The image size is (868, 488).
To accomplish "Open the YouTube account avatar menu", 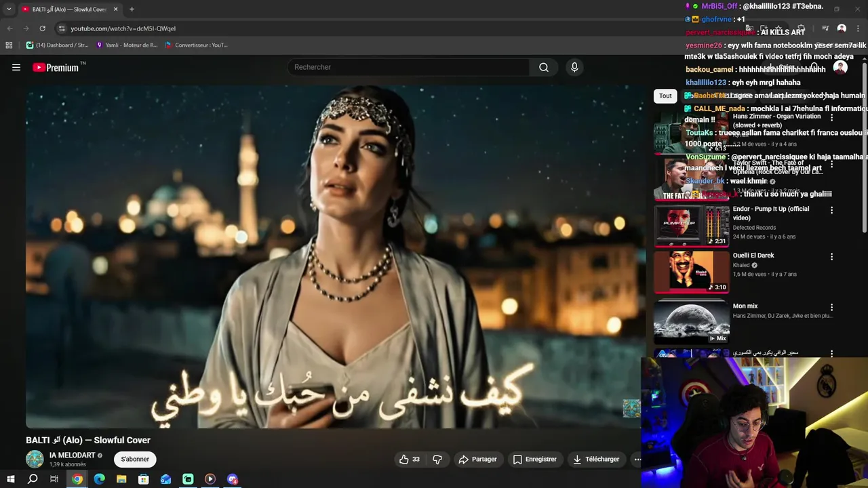I will (x=840, y=67).
